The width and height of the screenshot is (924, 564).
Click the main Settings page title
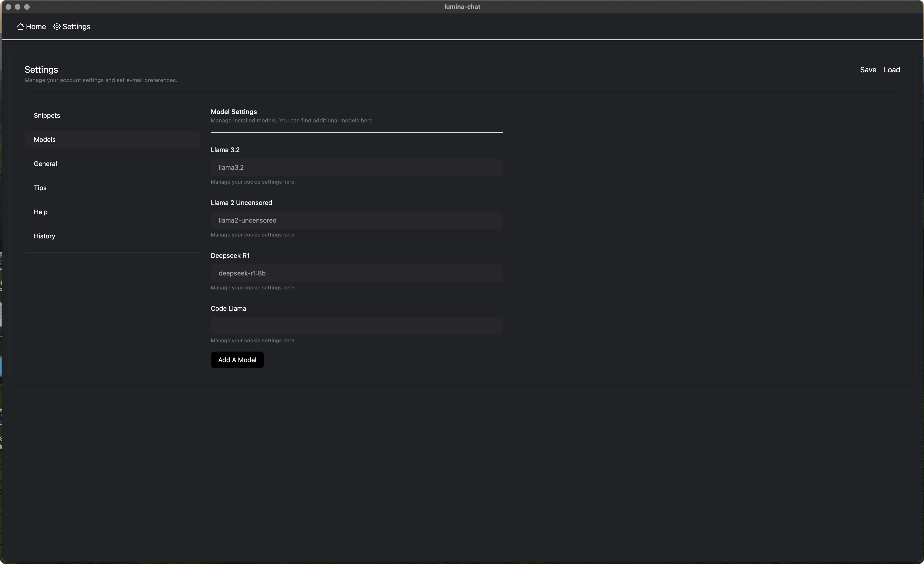click(41, 70)
